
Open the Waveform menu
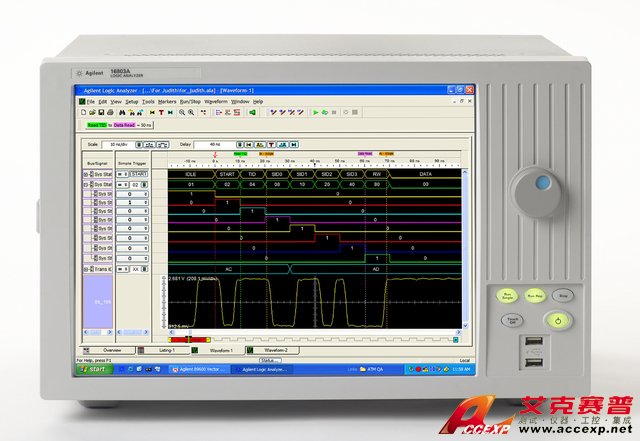point(216,101)
